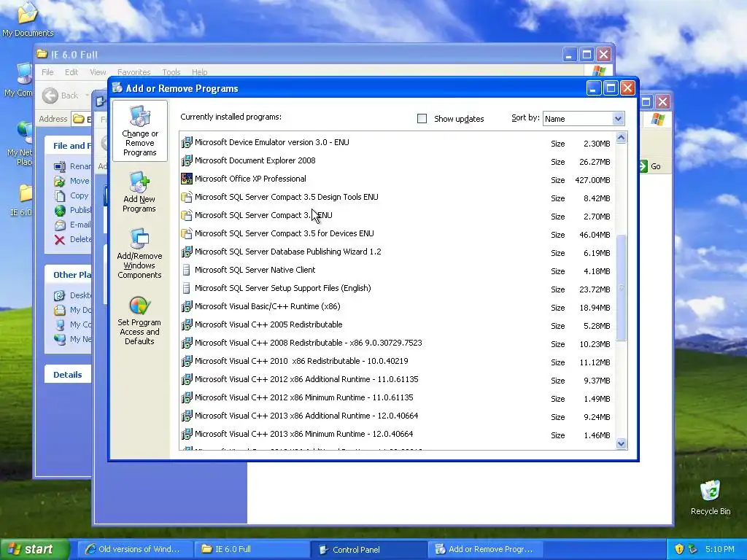The image size is (747, 560).
Task: Click the programs list scrollbar thumb
Action: [621, 287]
